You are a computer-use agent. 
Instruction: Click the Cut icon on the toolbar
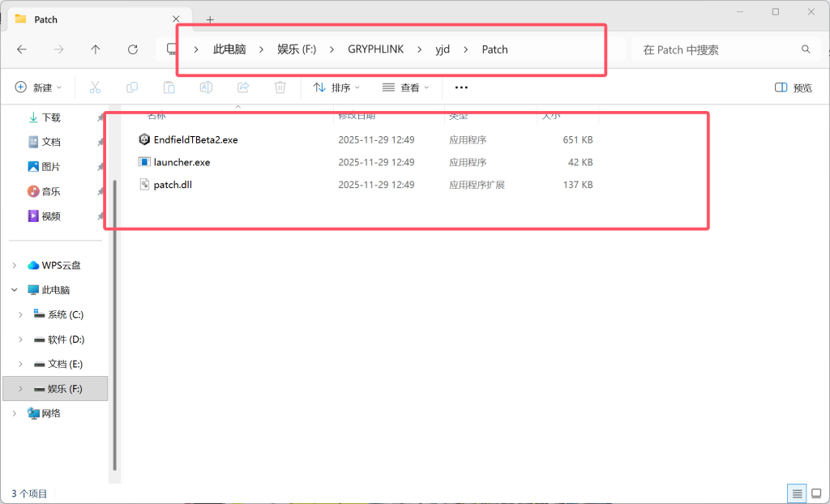[x=95, y=87]
